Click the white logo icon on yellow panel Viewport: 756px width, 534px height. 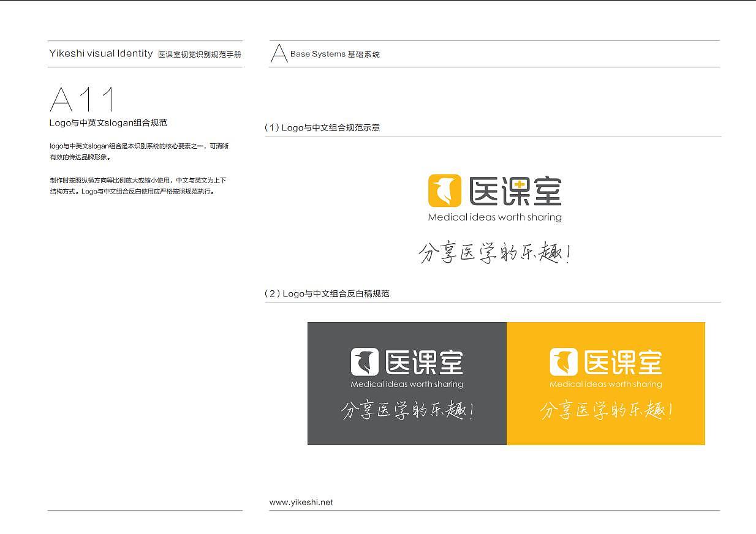(x=564, y=362)
